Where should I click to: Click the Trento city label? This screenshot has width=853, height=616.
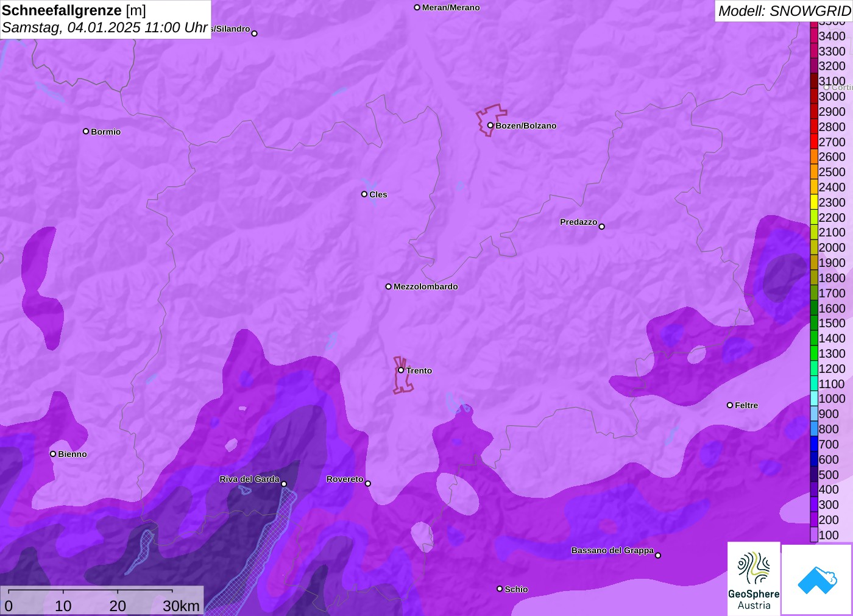coord(419,370)
